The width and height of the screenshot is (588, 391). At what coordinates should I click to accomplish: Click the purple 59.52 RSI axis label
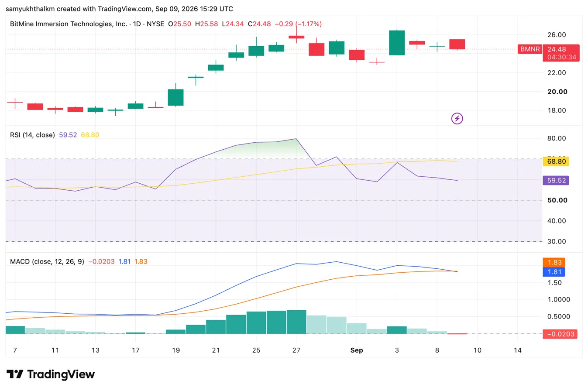click(556, 180)
